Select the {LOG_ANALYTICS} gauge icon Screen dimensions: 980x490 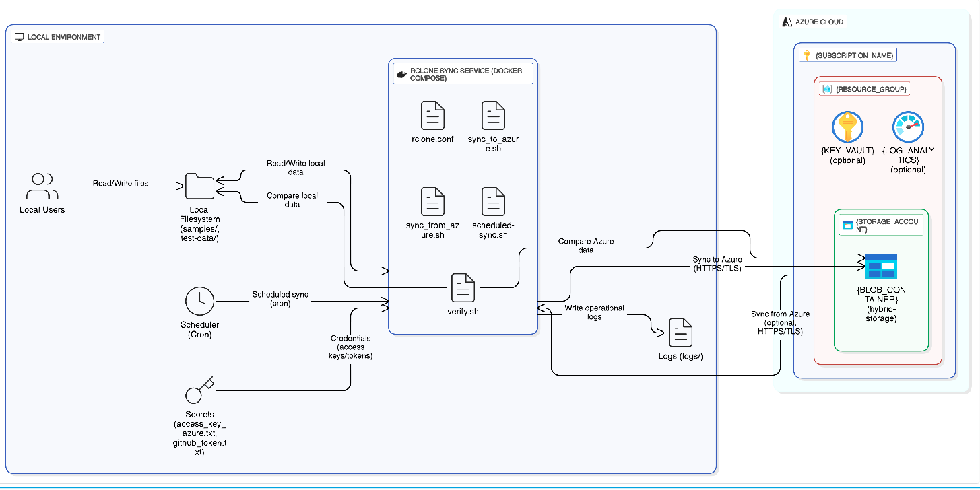908,127
